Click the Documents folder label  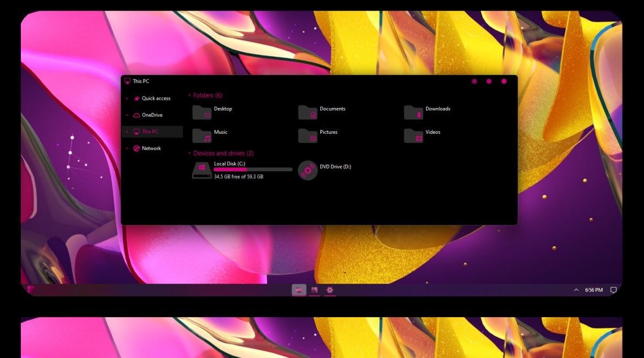pos(332,109)
